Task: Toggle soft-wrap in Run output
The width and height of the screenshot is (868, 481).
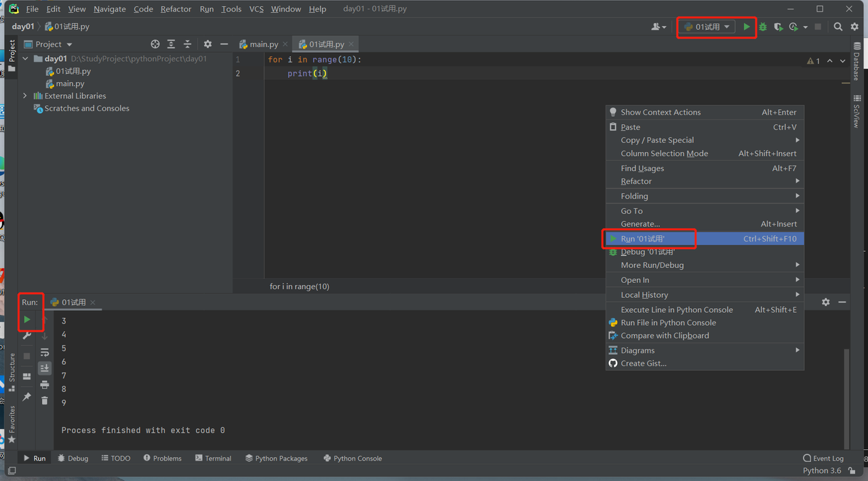Action: [45, 352]
